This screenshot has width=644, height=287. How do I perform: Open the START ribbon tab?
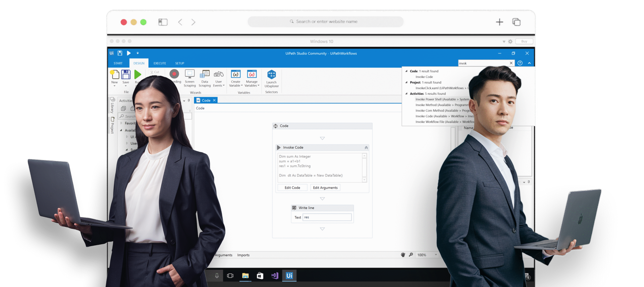pyautogui.click(x=118, y=63)
